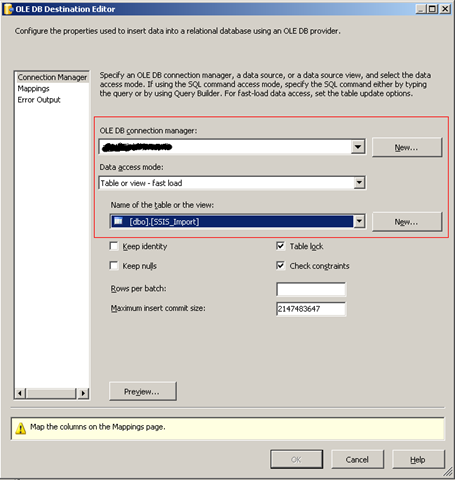This screenshot has width=455, height=480.
Task: Open the Data access mode dropdown
Action: coord(359,183)
